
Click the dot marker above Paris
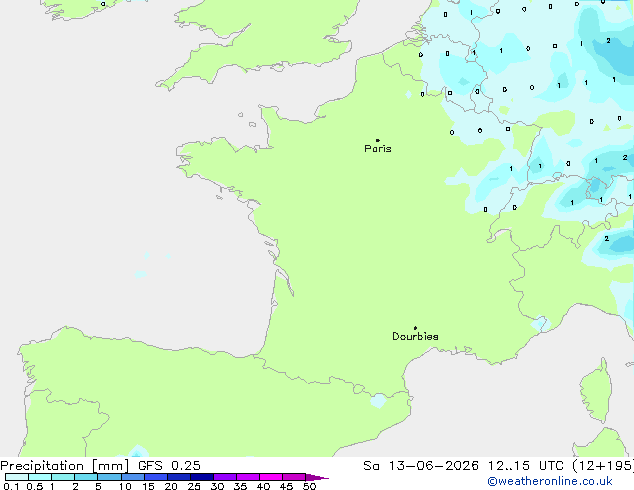[378, 140]
